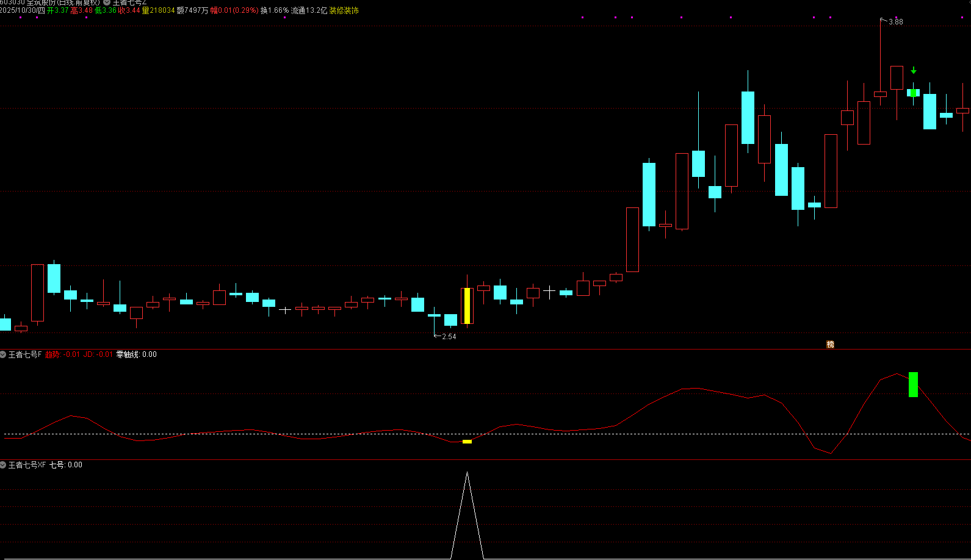
Task: Click the green bar in 王者七号F panel
Action: coord(913,384)
